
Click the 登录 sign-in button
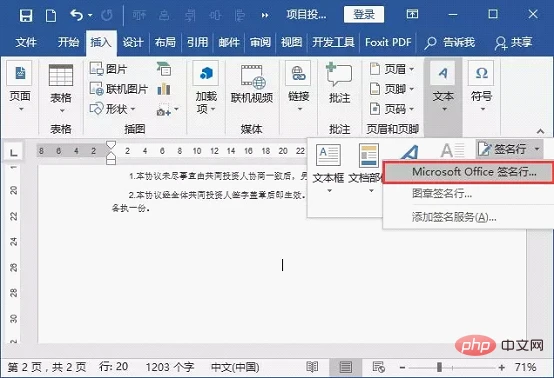tap(364, 14)
